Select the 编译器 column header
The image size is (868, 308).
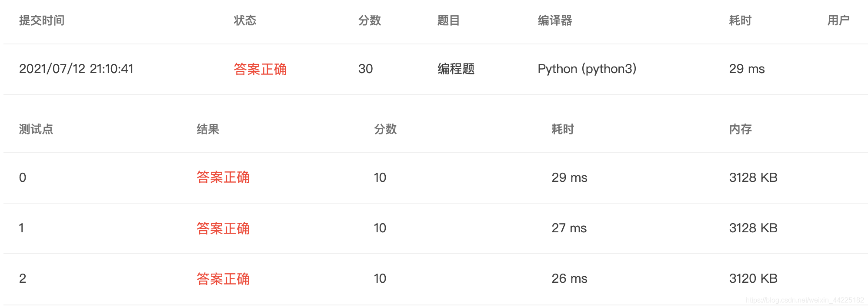[554, 20]
